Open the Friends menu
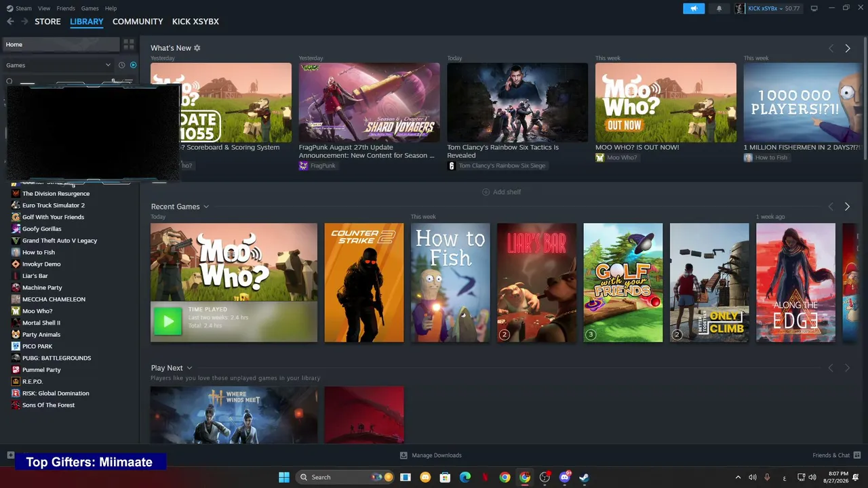The width and height of the screenshot is (868, 488). (x=66, y=8)
